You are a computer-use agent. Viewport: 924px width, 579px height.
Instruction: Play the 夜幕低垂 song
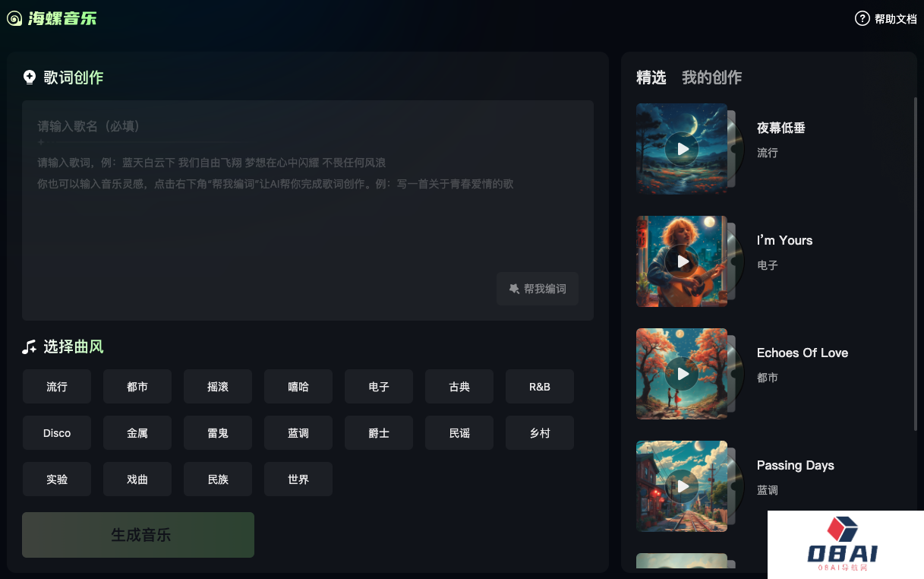point(682,149)
